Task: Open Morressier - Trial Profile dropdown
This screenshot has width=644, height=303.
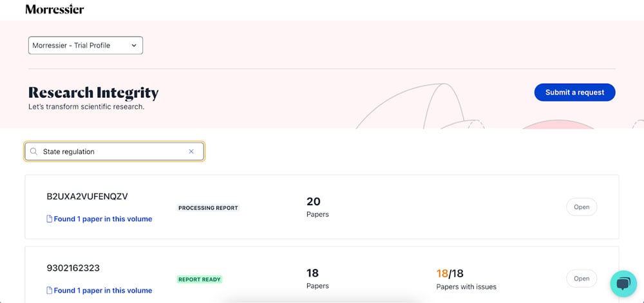Action: point(85,46)
